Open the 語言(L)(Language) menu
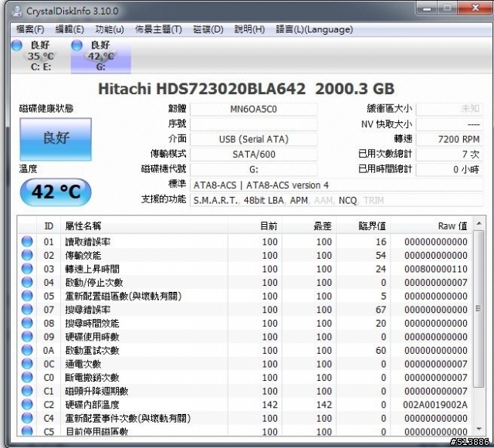Image resolution: width=494 pixels, height=448 pixels. [314, 29]
